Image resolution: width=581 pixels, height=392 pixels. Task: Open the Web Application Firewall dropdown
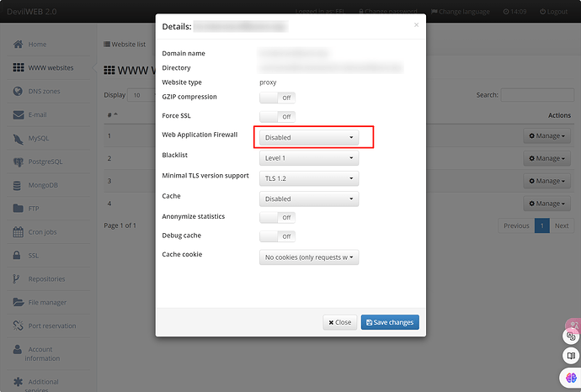coord(309,137)
